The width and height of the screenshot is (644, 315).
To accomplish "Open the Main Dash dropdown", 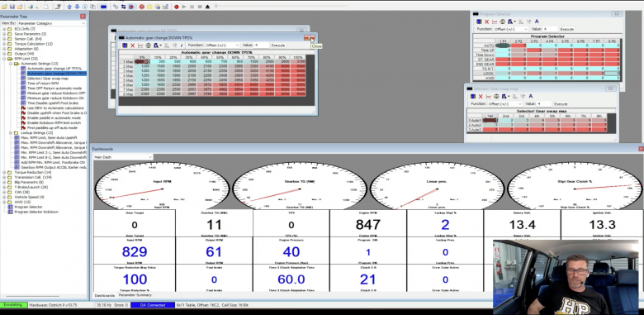I will click(x=123, y=157).
